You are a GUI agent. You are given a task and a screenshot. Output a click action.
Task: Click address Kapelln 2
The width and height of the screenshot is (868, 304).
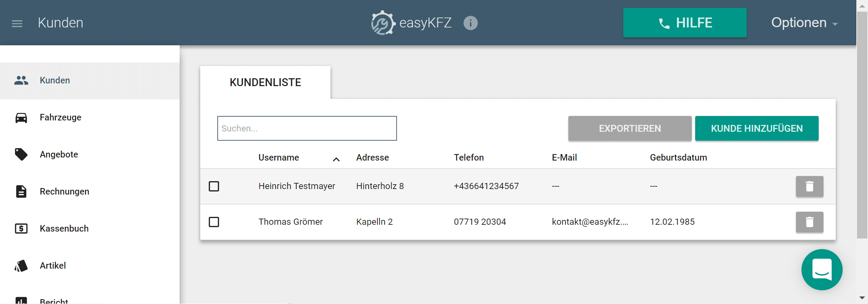(x=374, y=222)
